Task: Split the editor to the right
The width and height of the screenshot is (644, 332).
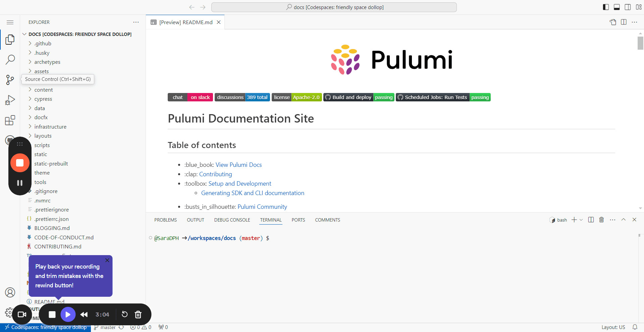Action: tap(624, 22)
